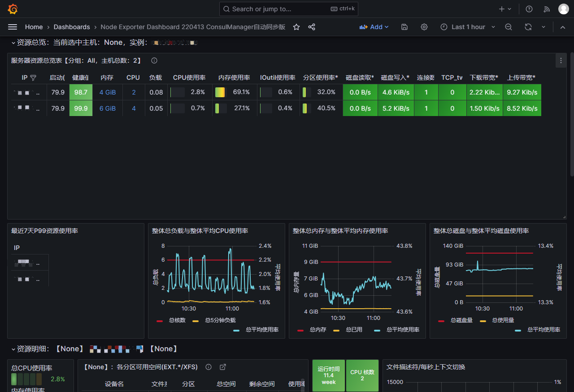Go to Dashboards breadcrumb link

coord(72,27)
